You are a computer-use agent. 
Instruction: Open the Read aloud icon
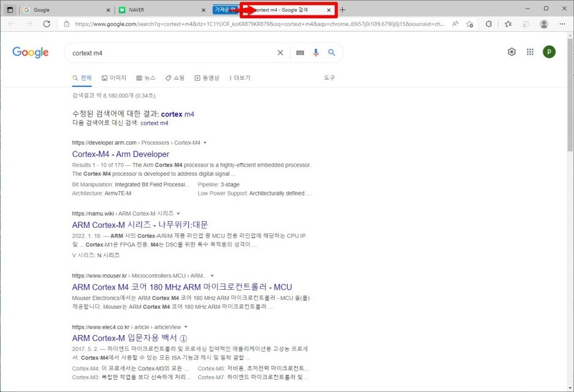coord(455,24)
